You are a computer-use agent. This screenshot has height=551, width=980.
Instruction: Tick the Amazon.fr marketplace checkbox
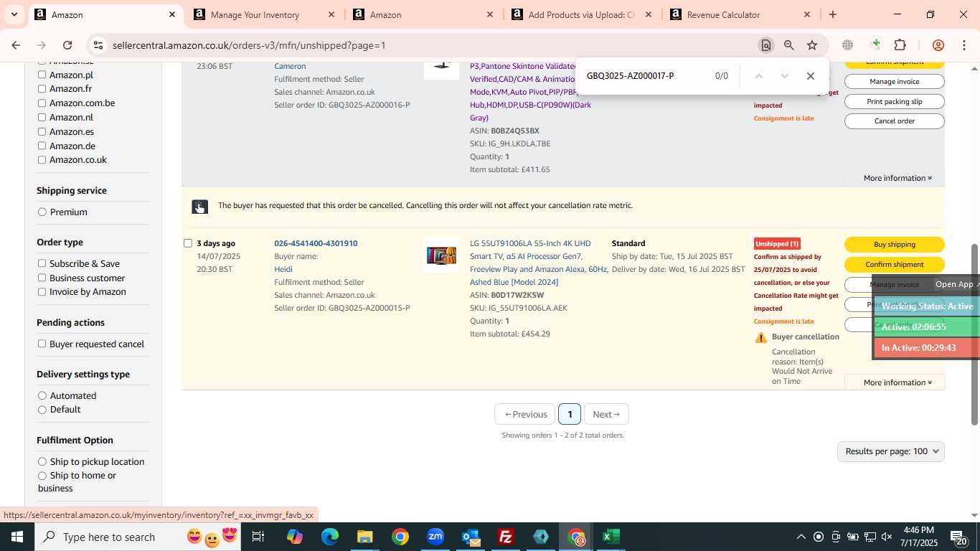(42, 89)
